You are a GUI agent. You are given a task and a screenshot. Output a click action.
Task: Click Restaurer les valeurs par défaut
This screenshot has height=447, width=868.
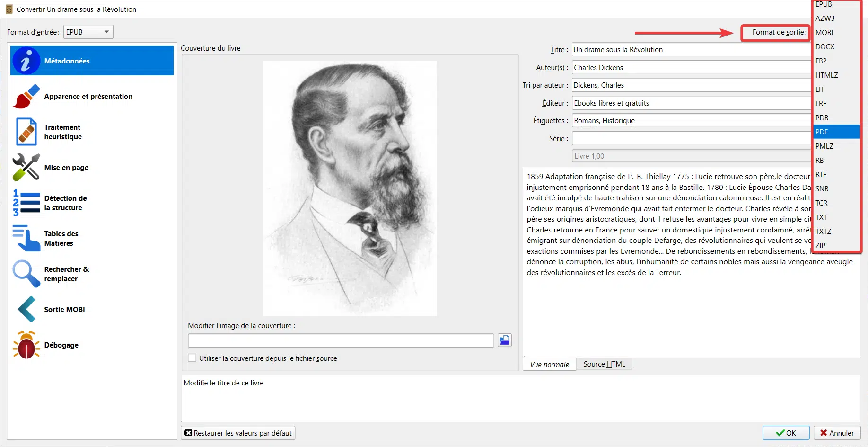(238, 433)
